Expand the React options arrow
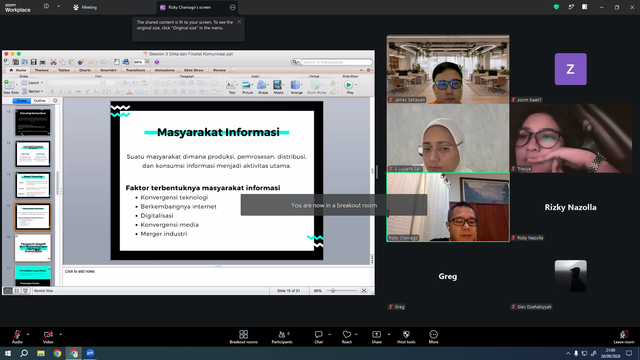 point(356,334)
